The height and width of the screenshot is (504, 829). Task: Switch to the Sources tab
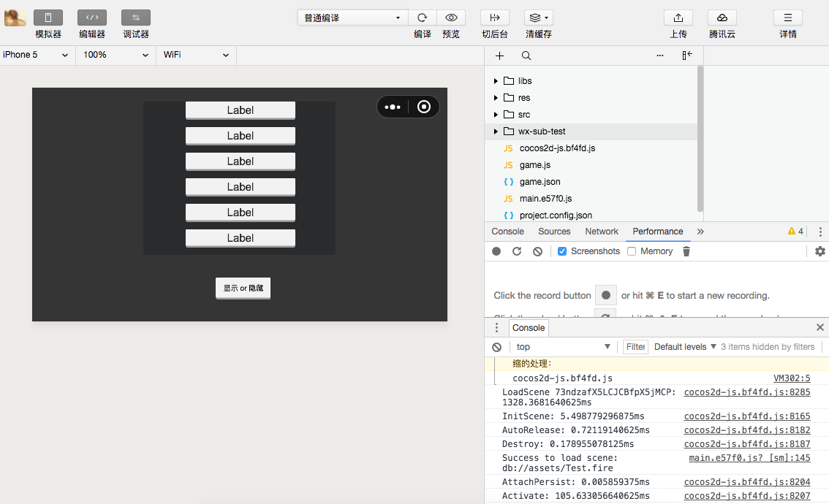[x=554, y=232]
